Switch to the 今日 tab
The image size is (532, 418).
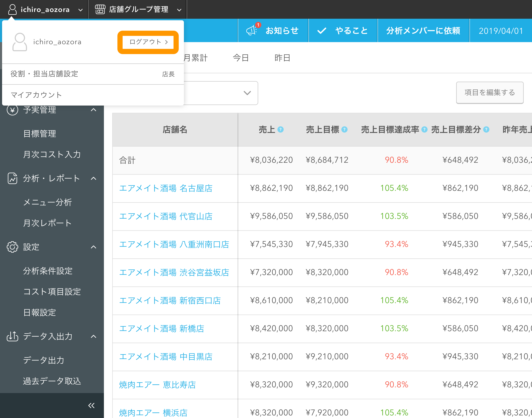[x=241, y=58]
